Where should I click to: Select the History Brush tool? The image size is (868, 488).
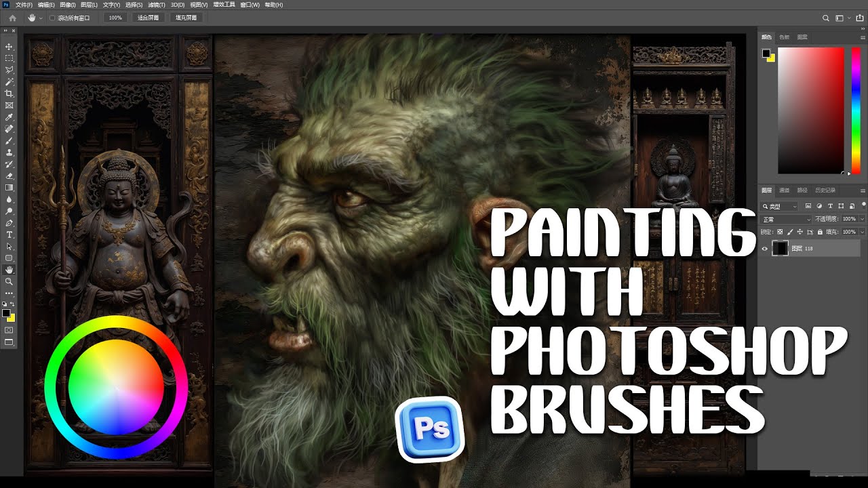9,164
